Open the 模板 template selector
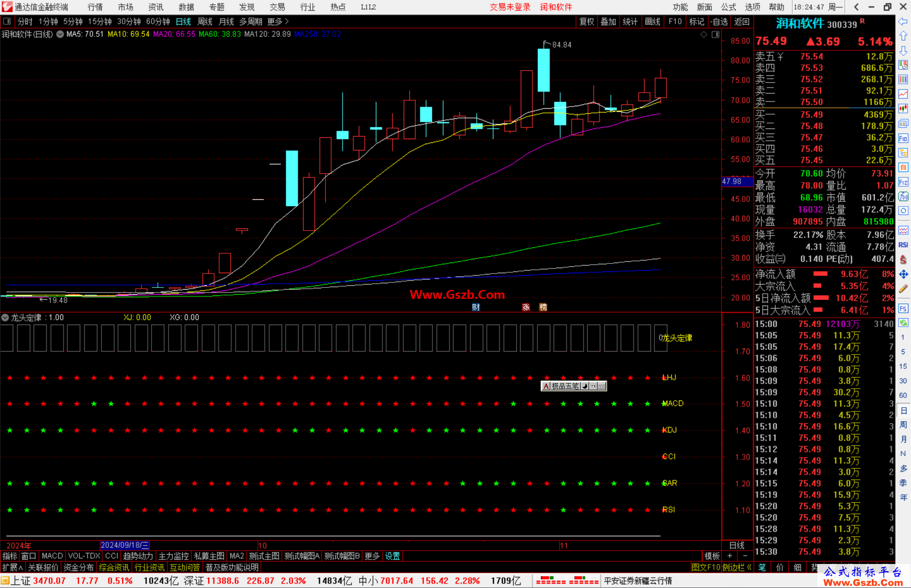Image resolution: width=911 pixels, height=588 pixels. click(712, 556)
